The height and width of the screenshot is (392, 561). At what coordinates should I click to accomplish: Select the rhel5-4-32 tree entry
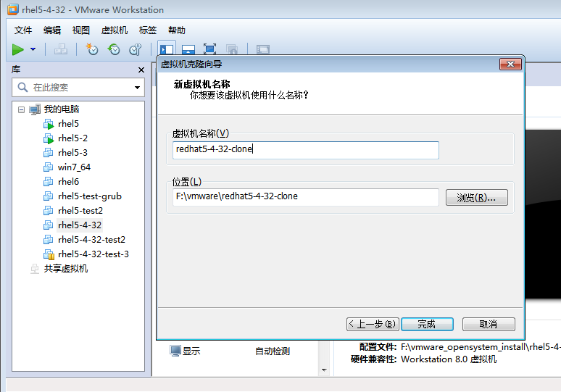tap(80, 225)
